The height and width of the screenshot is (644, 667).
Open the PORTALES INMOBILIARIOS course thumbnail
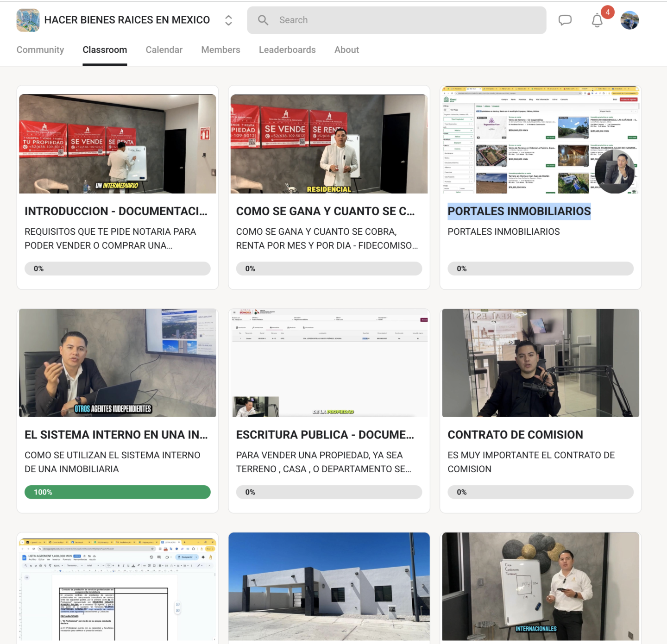541,139
